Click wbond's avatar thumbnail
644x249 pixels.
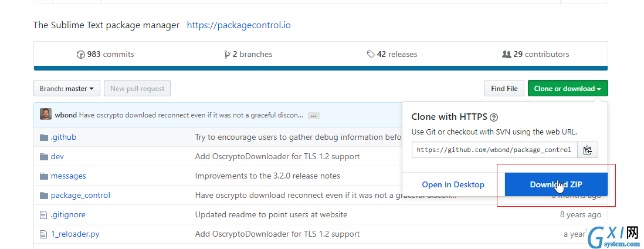(46, 115)
